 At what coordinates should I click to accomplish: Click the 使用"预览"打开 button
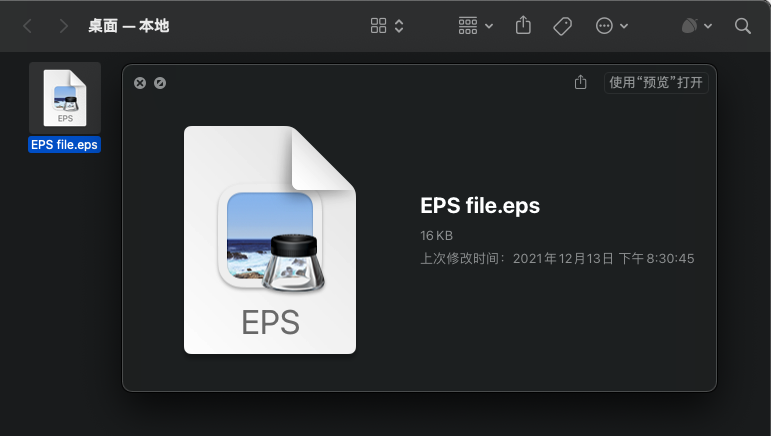click(x=656, y=83)
